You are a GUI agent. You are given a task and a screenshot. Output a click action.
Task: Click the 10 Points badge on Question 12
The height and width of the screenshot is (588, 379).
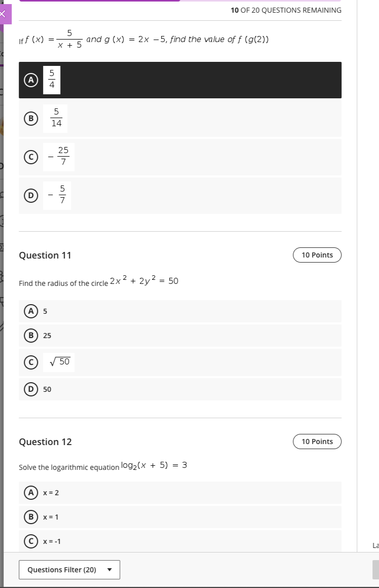click(317, 442)
